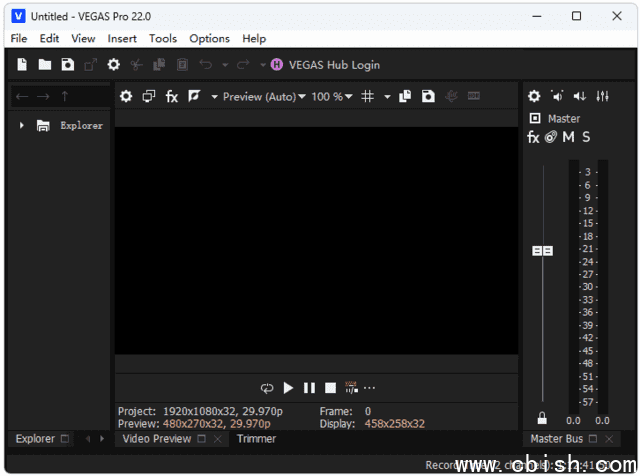Open Master bus FX button

[533, 137]
